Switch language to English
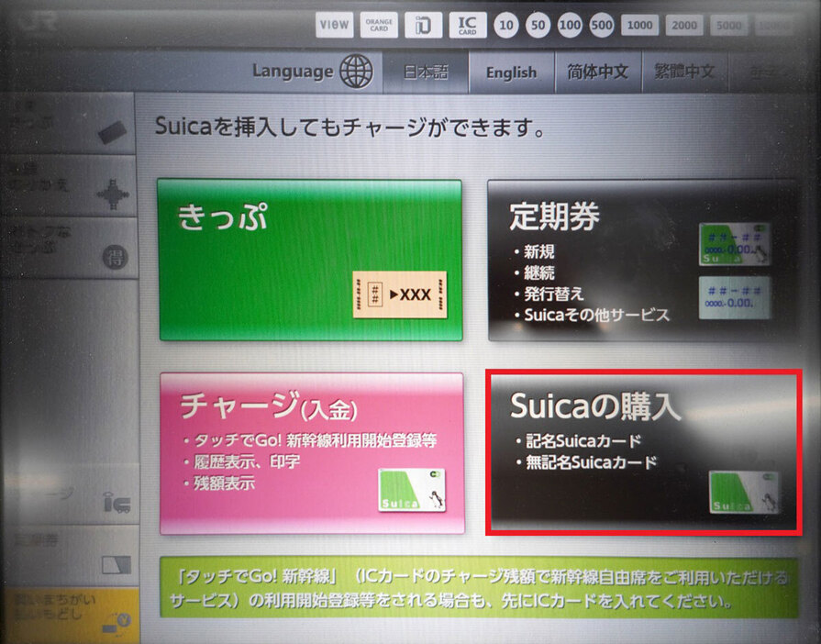Viewport: 821px width, 644px height. (512, 72)
